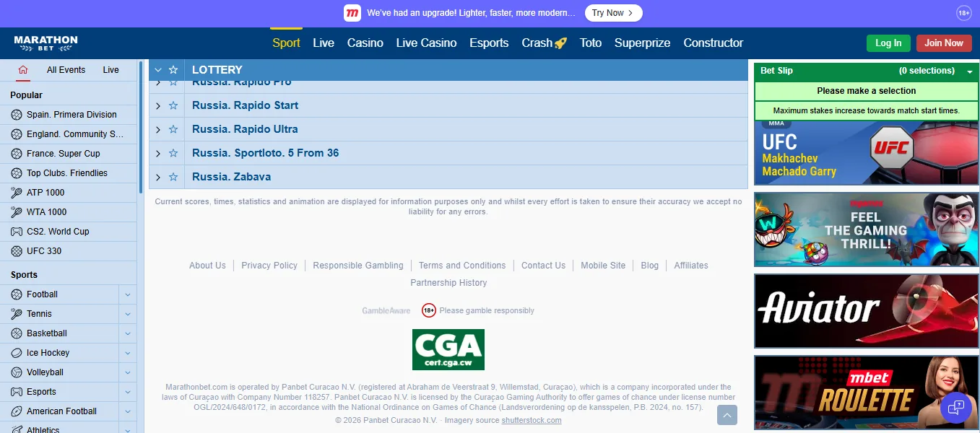Image resolution: width=980 pixels, height=433 pixels.
Task: Click the left sidebar scrollbar
Action: [141, 127]
